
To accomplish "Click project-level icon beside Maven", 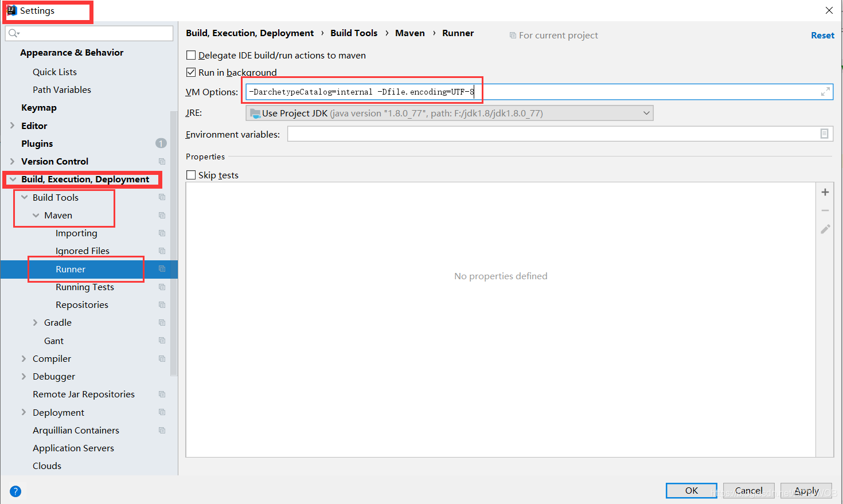I will (162, 216).
